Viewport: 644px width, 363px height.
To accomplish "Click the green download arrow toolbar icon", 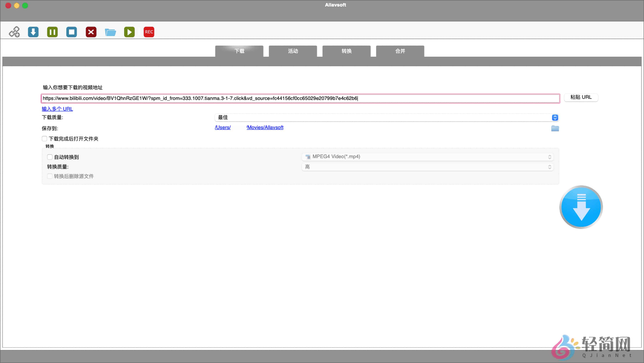I will point(33,32).
